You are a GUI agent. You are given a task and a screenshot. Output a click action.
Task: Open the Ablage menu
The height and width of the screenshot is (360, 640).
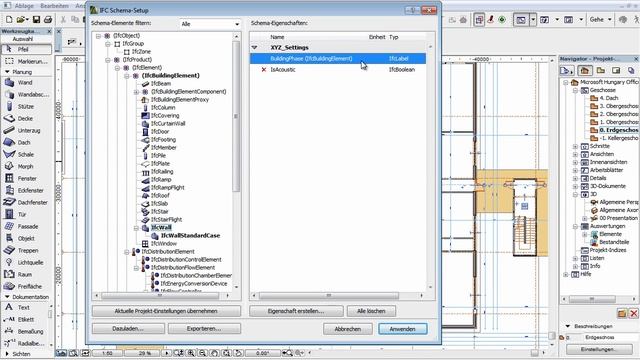coord(24,6)
